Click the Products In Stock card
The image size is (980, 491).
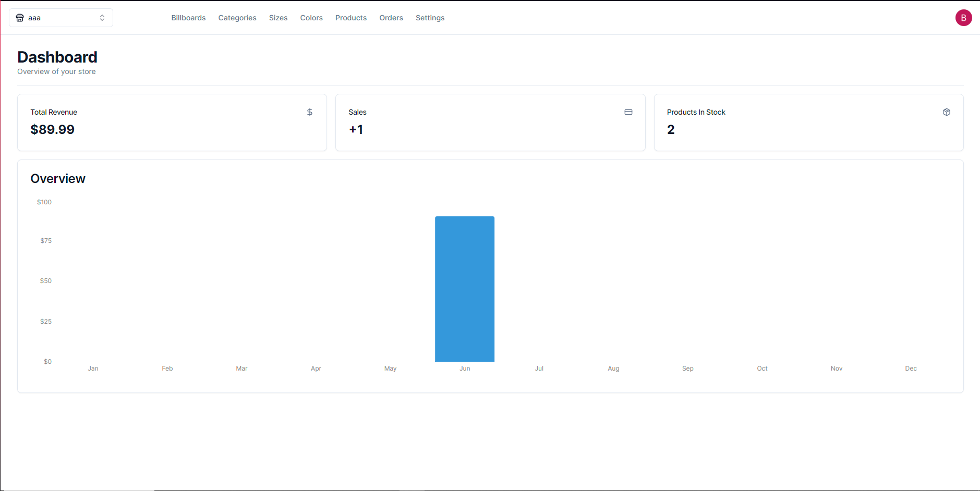pyautogui.click(x=808, y=122)
